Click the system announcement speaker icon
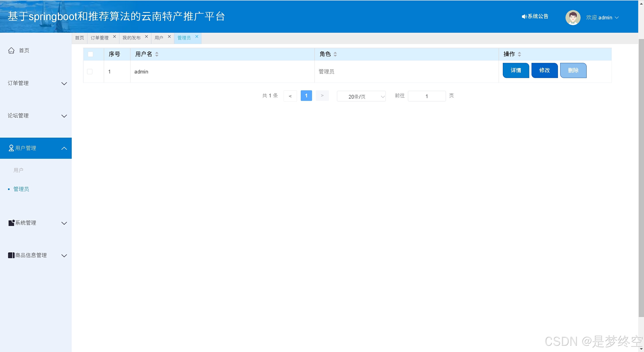Screen dimensions: 644x352 click(x=524, y=17)
